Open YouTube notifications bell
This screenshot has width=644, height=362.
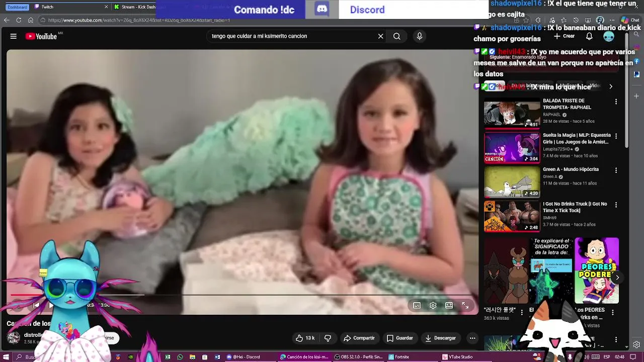click(x=589, y=36)
